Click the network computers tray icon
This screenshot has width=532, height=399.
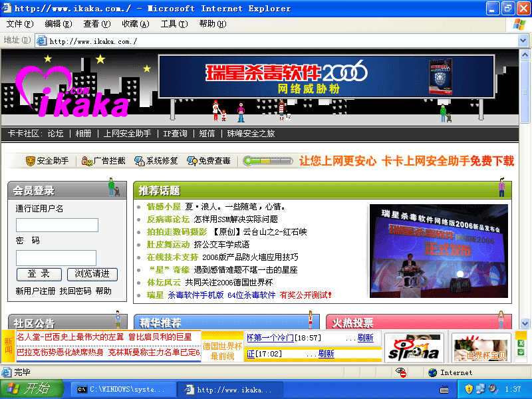click(481, 389)
